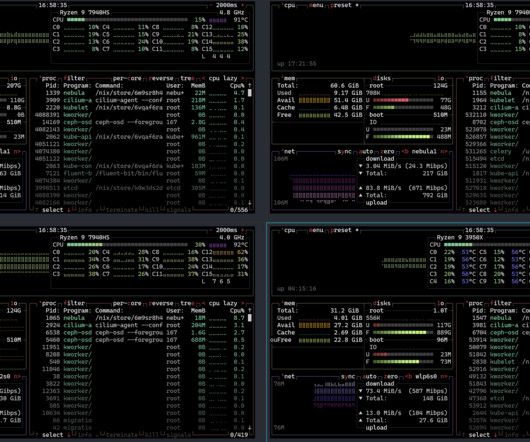Toggle tree view in the 0/556 process pane
The image size is (530, 442).
click(x=188, y=78)
